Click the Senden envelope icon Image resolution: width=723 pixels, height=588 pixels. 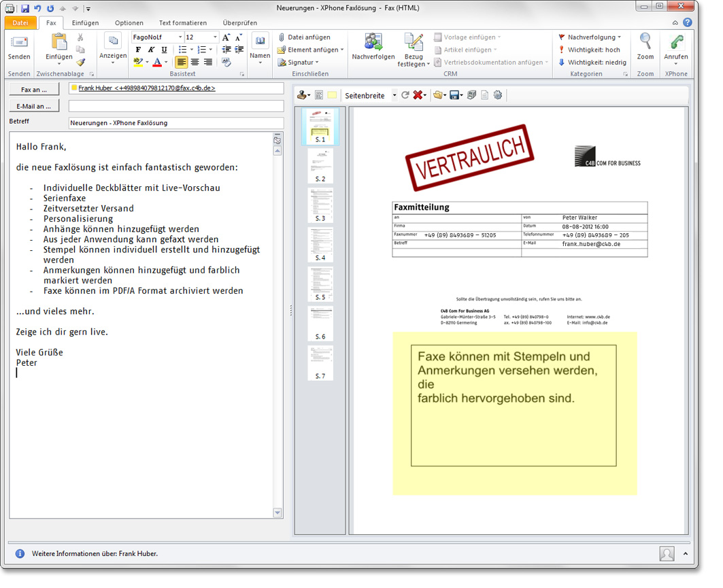[x=19, y=43]
